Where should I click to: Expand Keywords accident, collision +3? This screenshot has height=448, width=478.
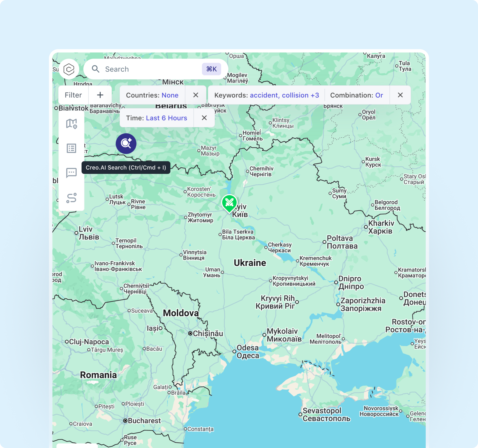267,95
